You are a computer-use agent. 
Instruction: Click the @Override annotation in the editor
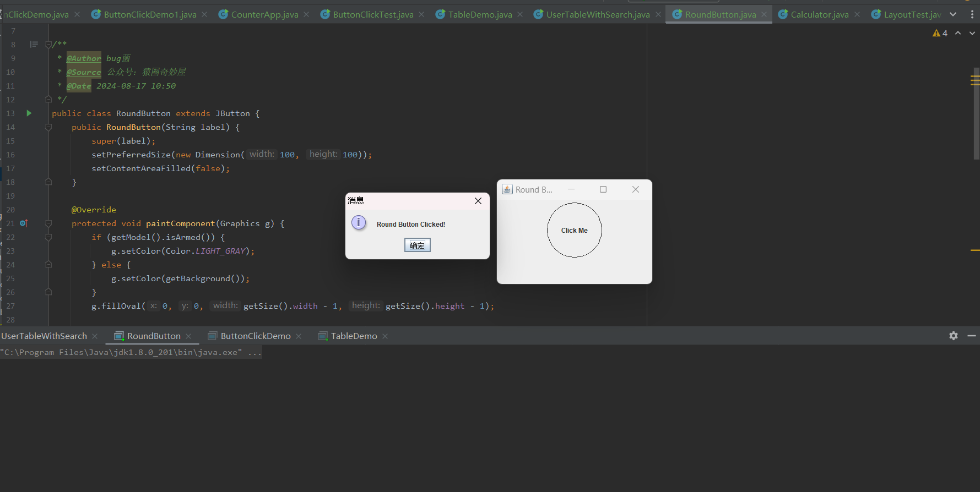[x=94, y=210]
